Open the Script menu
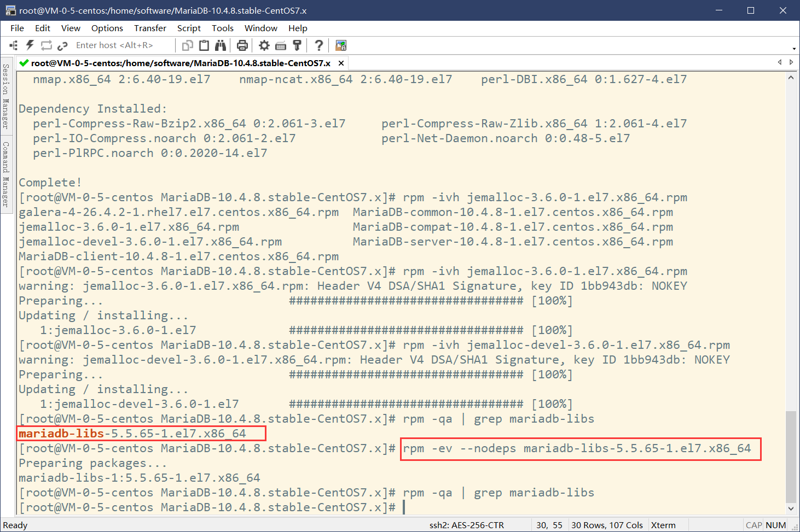The width and height of the screenshot is (800, 532). pyautogui.click(x=189, y=28)
